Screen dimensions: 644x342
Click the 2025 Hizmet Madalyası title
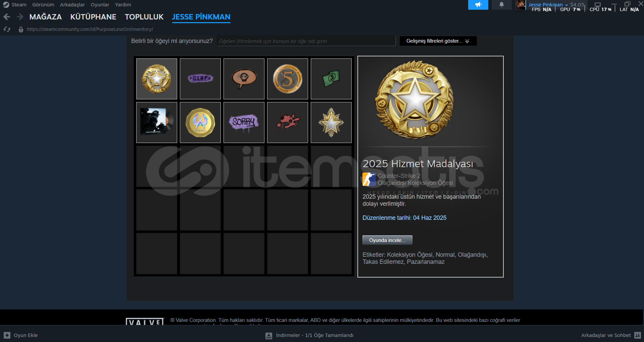pos(418,163)
